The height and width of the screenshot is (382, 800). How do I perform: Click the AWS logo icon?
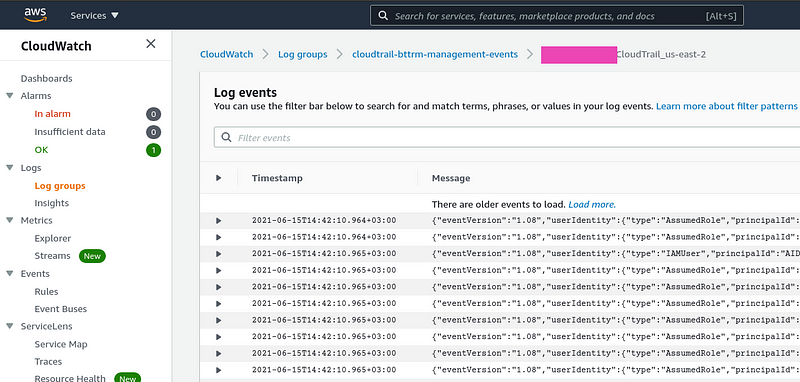(x=35, y=15)
